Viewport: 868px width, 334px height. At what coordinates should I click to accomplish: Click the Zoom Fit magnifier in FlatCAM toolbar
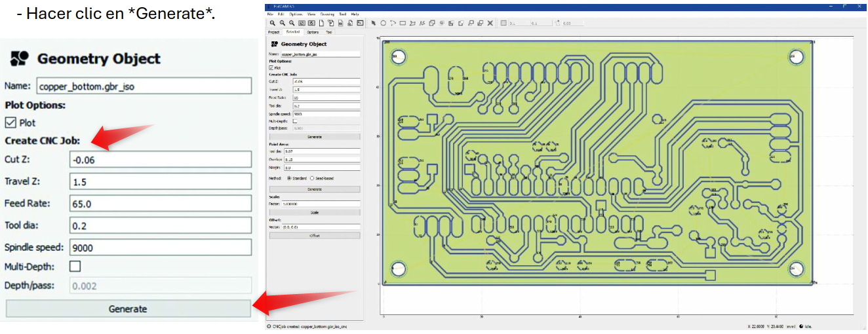(x=273, y=23)
